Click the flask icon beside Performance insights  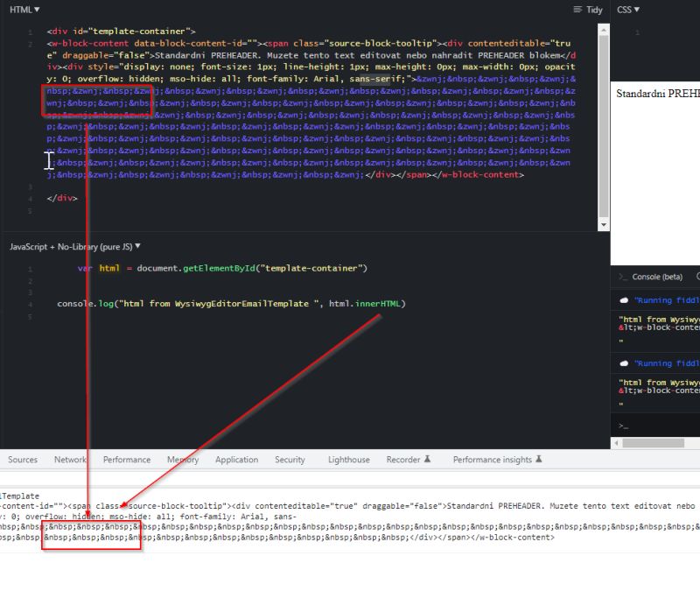point(539,459)
